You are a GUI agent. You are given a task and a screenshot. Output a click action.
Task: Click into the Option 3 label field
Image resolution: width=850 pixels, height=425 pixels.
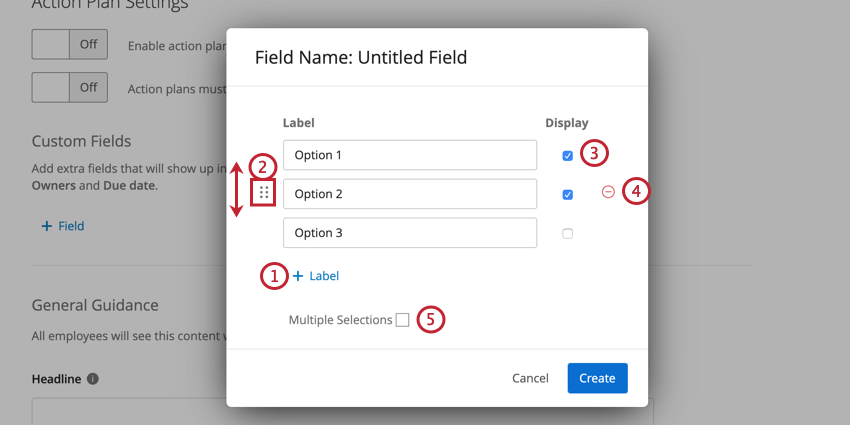click(x=409, y=233)
